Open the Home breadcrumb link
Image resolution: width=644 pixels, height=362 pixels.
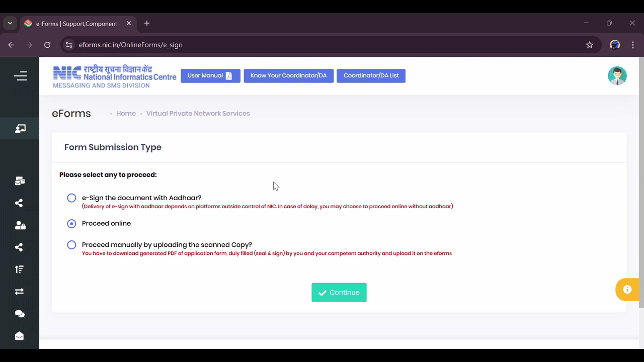[126, 113]
